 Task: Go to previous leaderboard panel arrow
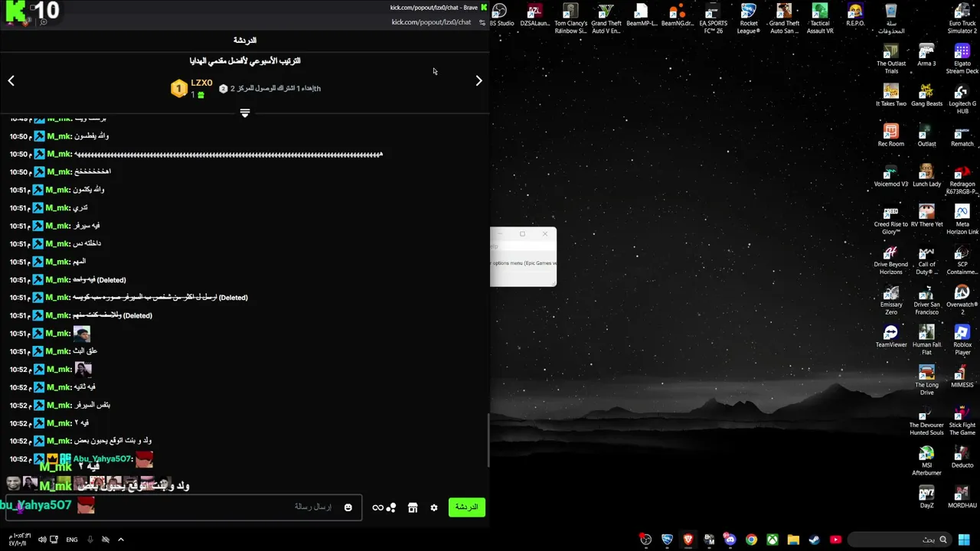pos(11,80)
